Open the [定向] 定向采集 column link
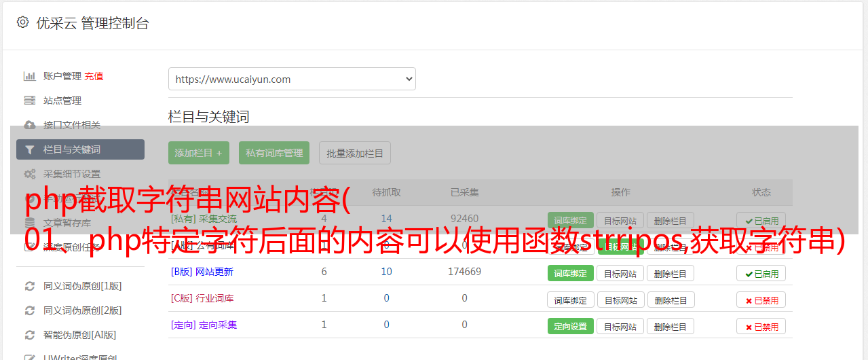This screenshot has width=868, height=360. click(x=204, y=325)
